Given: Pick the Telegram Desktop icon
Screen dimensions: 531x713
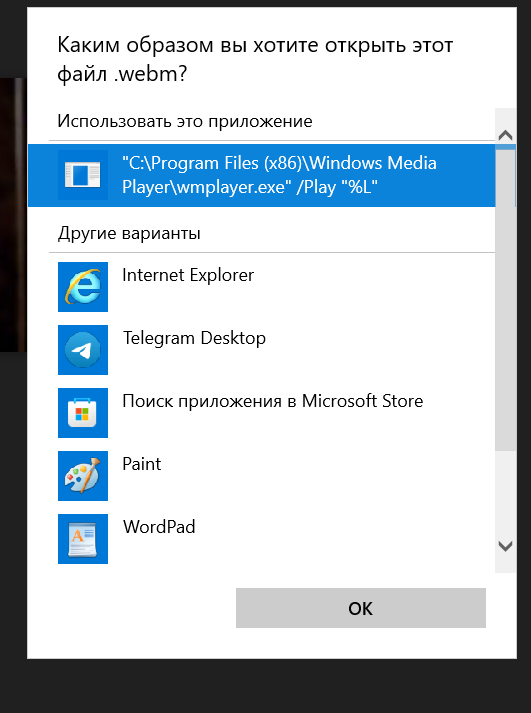Looking at the screenshot, I should pos(83,350).
